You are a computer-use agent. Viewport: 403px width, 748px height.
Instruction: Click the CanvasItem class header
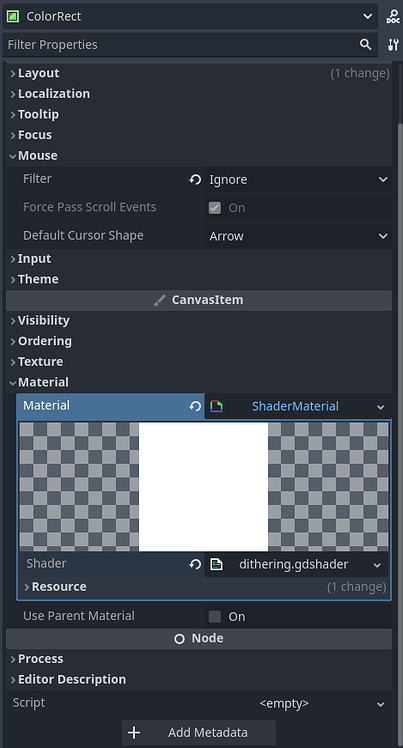(x=199, y=300)
